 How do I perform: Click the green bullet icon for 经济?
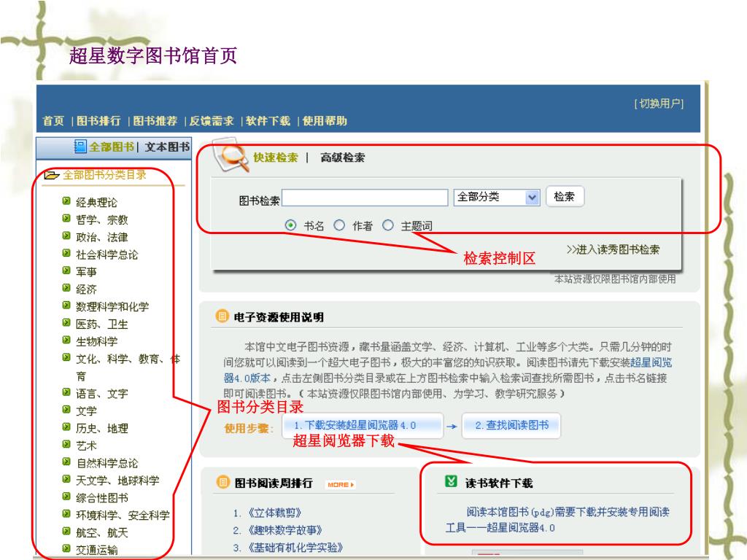[66, 288]
